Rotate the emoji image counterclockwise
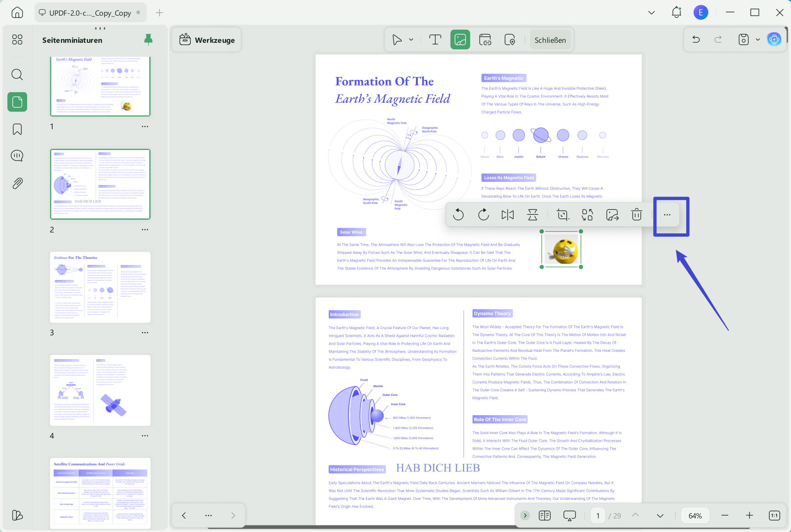The height and width of the screenshot is (532, 791). point(458,214)
